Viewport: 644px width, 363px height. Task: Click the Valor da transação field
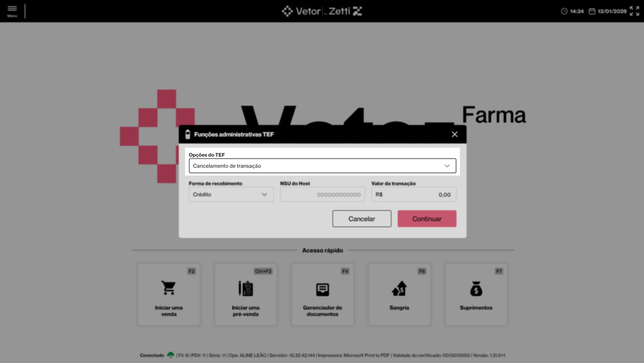414,195
